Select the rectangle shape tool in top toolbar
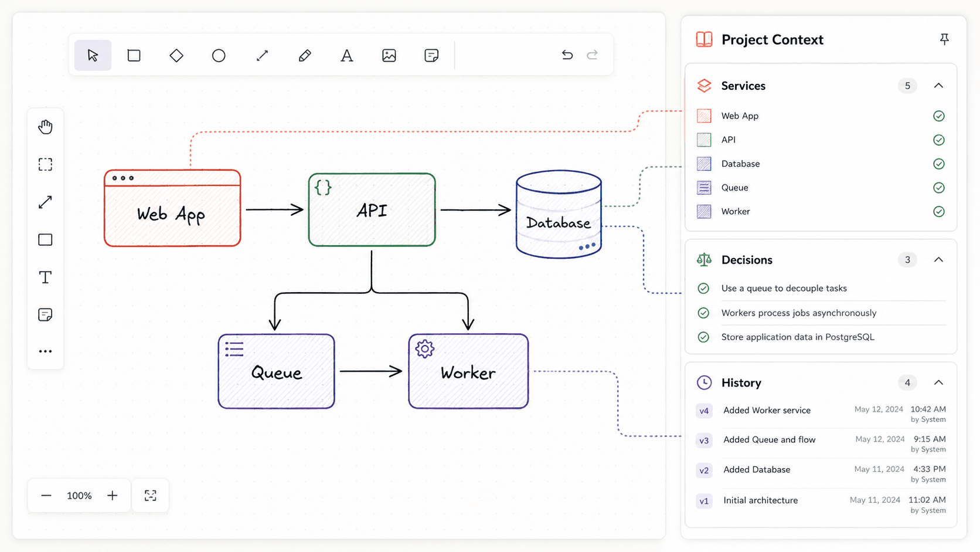Viewport: 980px width, 552px height. 134,55
